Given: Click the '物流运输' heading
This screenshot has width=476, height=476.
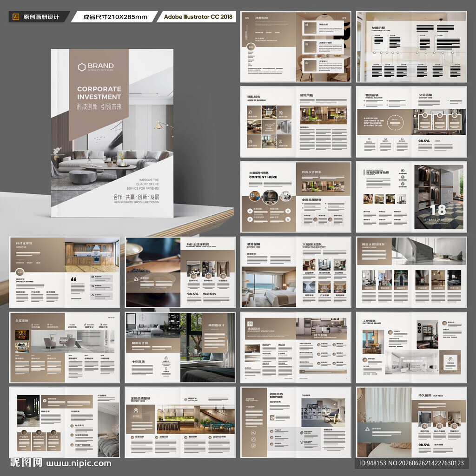Looking at the screenshot, I should pyautogui.click(x=372, y=95).
